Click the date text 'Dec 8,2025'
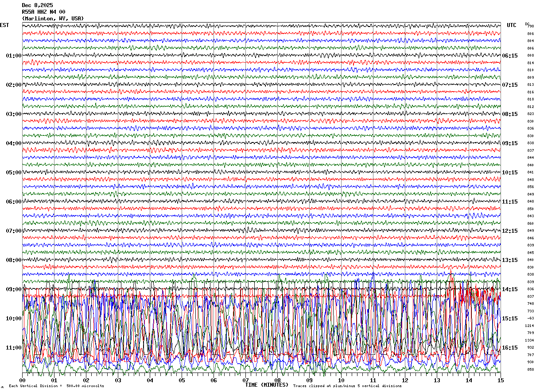Viewport: 536px width, 392px height. click(37, 5)
